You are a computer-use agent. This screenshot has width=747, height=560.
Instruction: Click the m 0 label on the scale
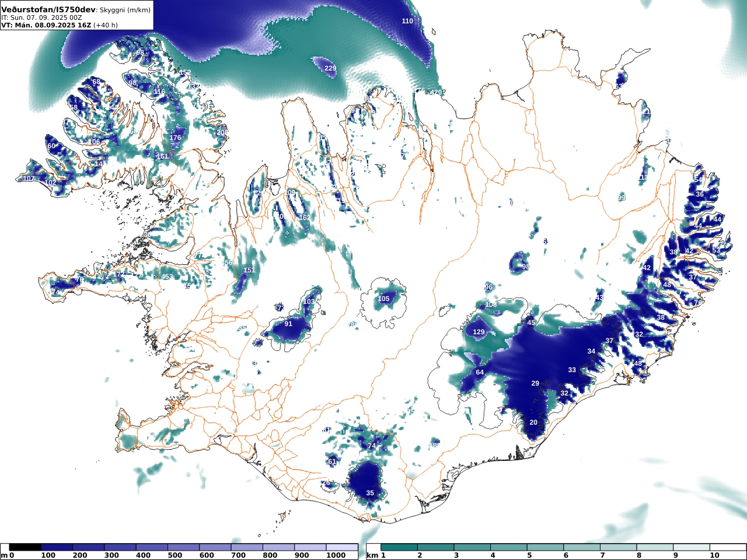7,555
